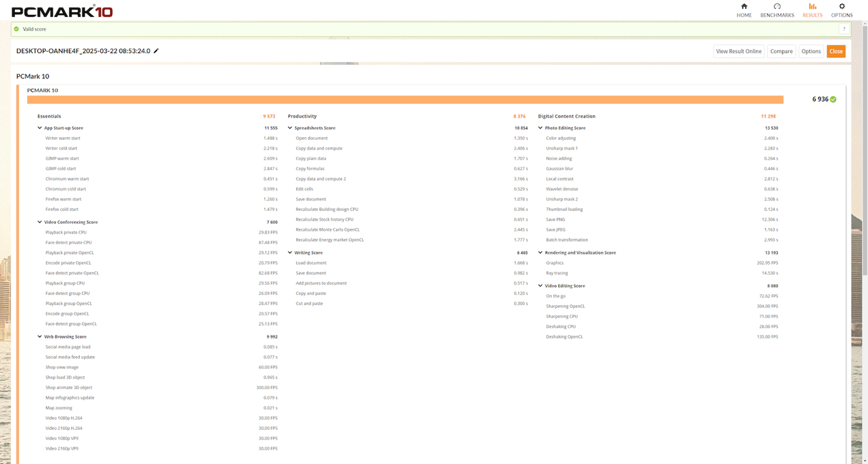Click the pencil icon to rename result

click(x=156, y=50)
